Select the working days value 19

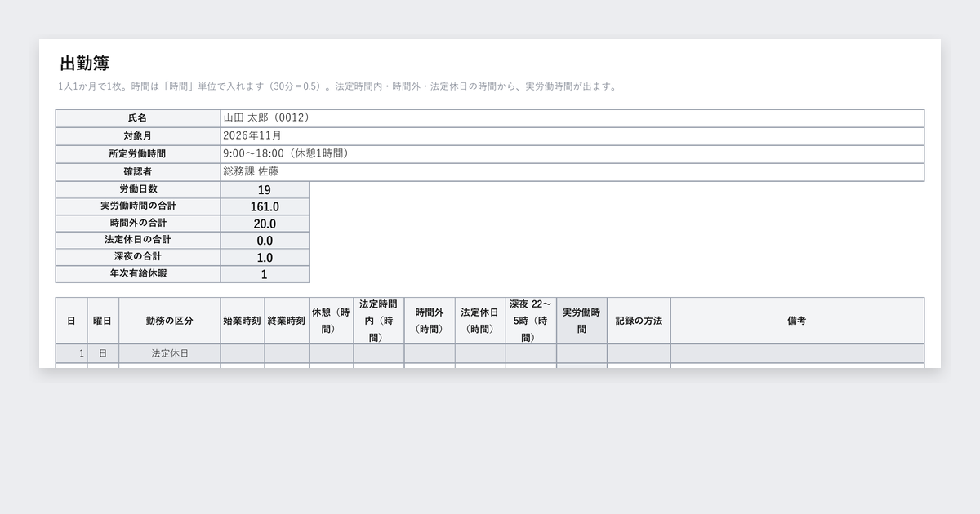pos(265,189)
